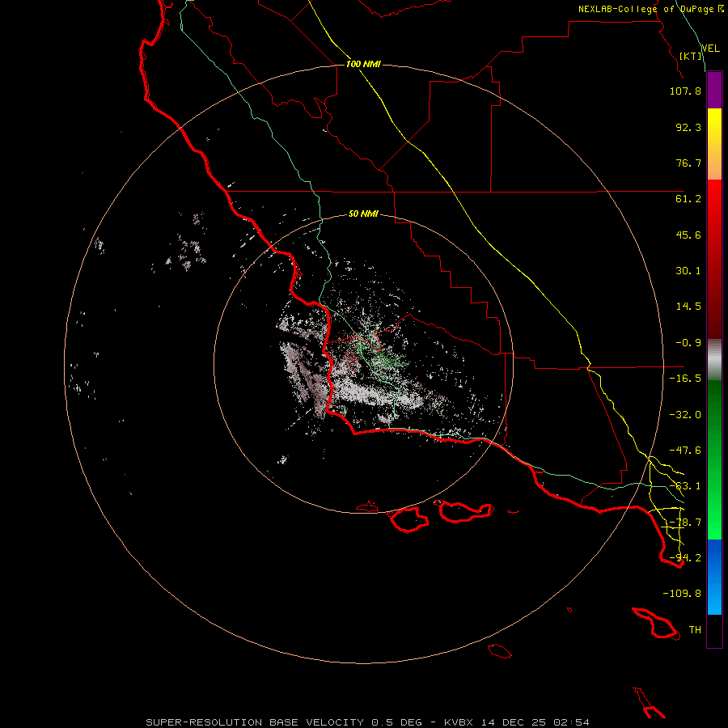Click the 100 NMI range ring label
The width and height of the screenshot is (728, 728).
[x=363, y=64]
